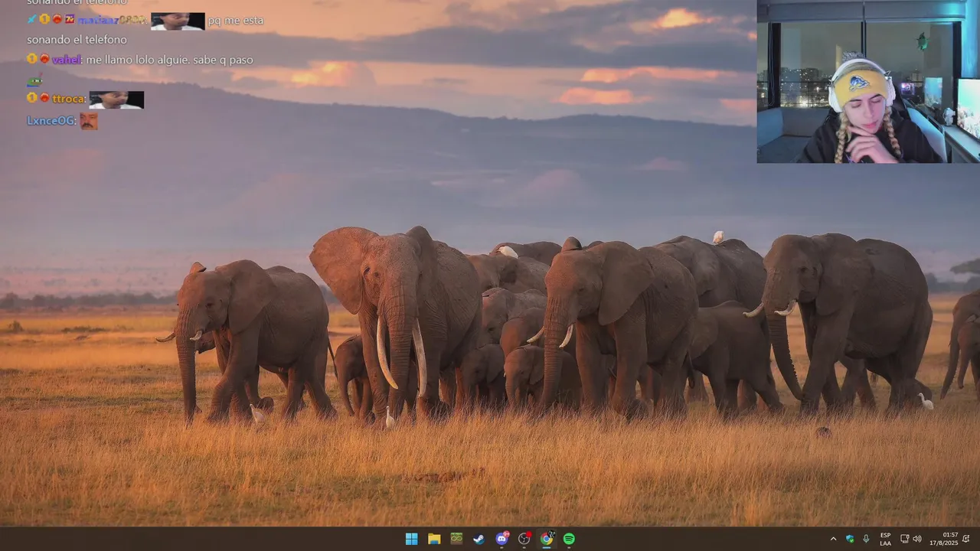Click message "me llamo lolo alguie. sabe q paso"

pyautogui.click(x=170, y=60)
